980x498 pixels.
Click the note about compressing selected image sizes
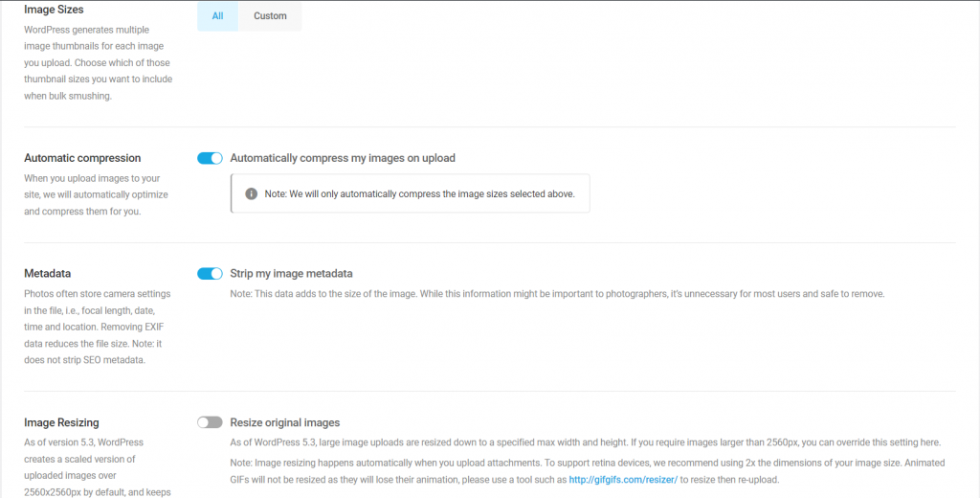pos(419,193)
